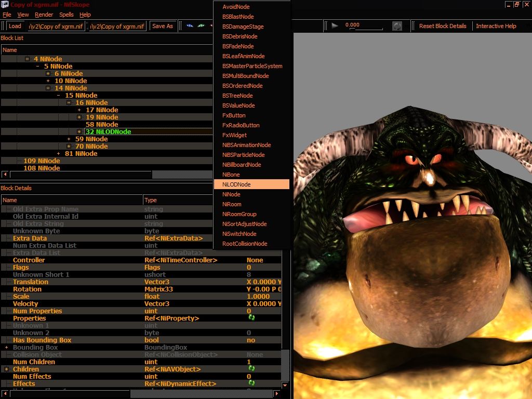Image resolution: width=532 pixels, height=399 pixels.
Task: Expand the Children detail row
Action: (6, 369)
